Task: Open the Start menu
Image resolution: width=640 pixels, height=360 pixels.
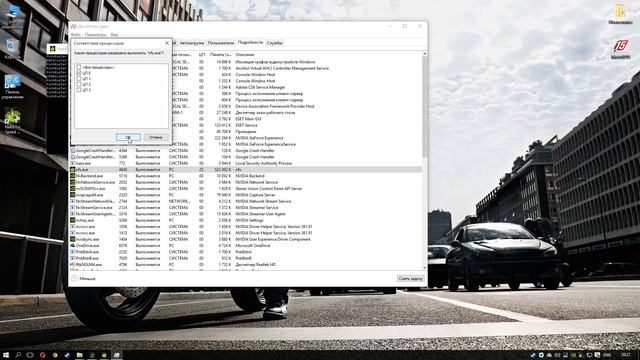Action: pos(6,355)
